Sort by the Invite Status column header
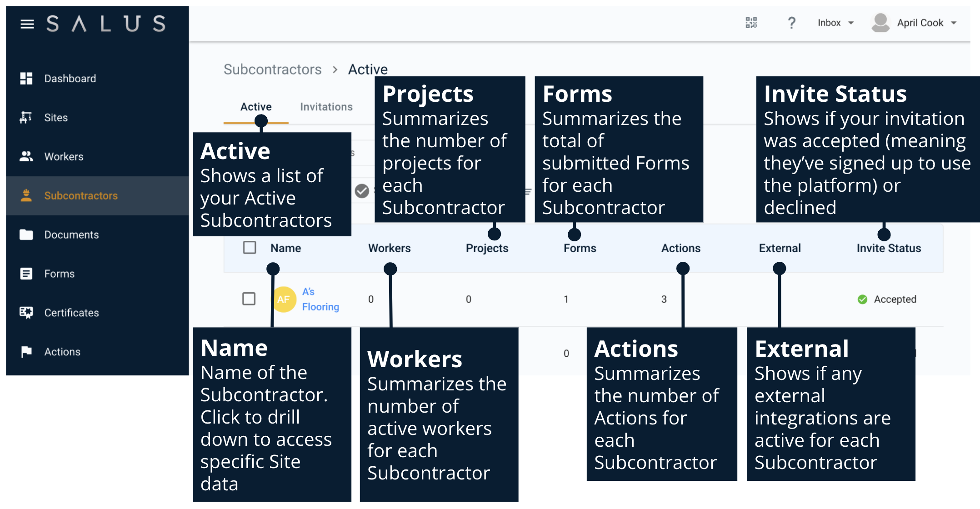Image resolution: width=980 pixels, height=509 pixels. (x=889, y=248)
